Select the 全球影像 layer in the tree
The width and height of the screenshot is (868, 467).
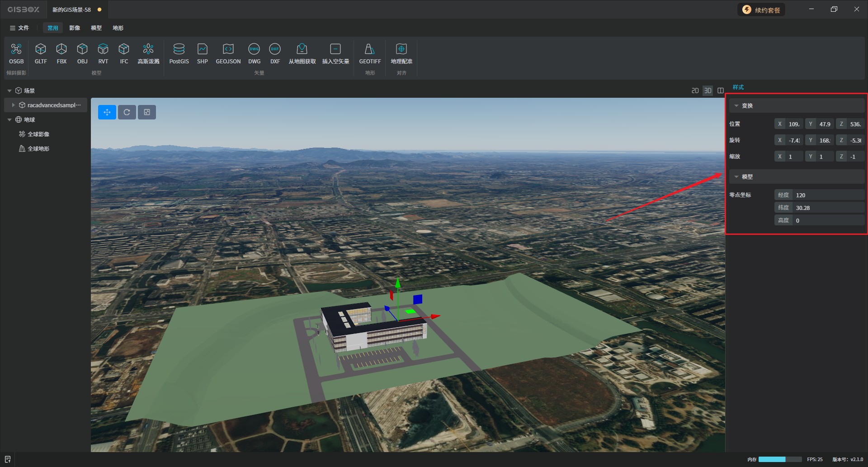pos(38,134)
